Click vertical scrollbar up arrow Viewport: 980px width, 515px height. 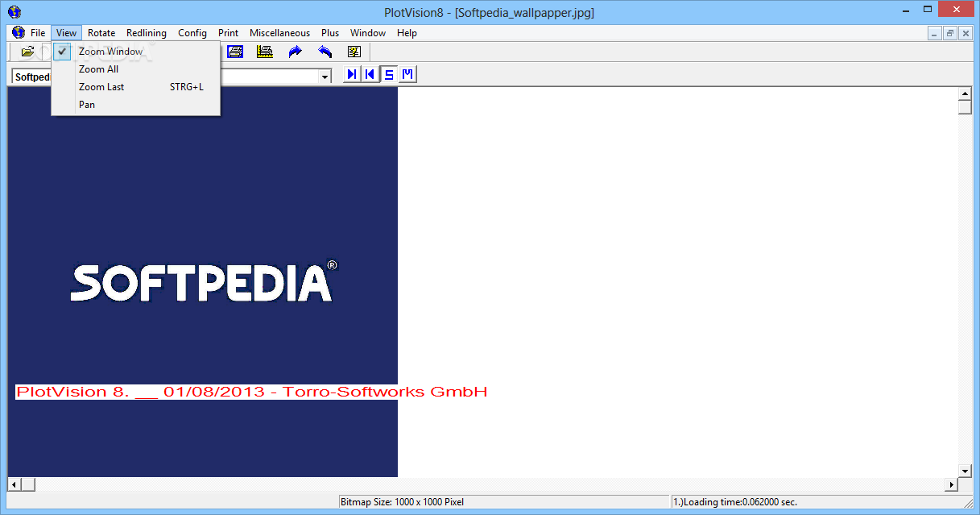pos(965,94)
